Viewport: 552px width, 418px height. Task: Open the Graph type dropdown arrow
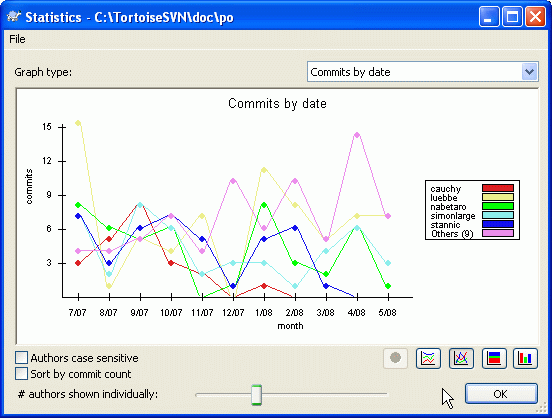click(x=529, y=72)
